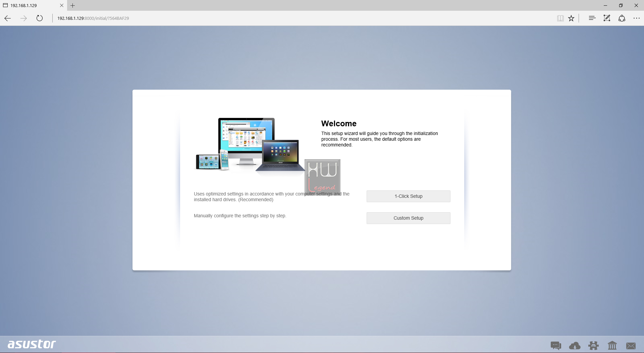Viewport: 644px width, 353px height.
Task: Select the 192.168.1.129 browser tab
Action: pyautogui.click(x=34, y=5)
